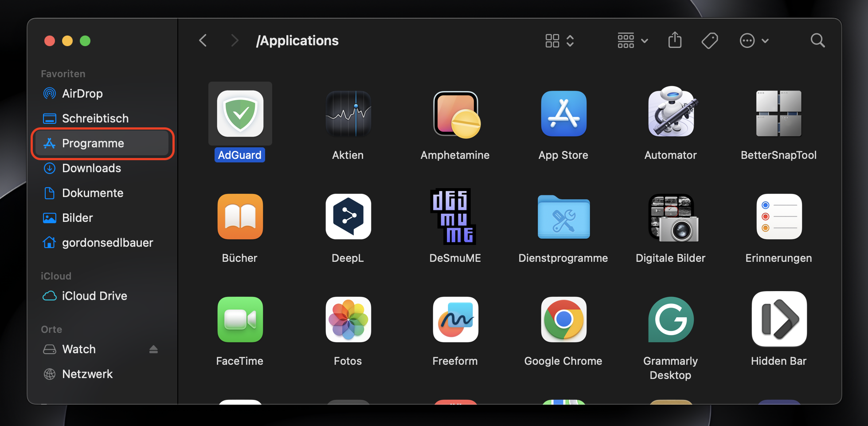This screenshot has width=868, height=426.
Task: Open Downloads in the sidebar
Action: click(x=102, y=168)
